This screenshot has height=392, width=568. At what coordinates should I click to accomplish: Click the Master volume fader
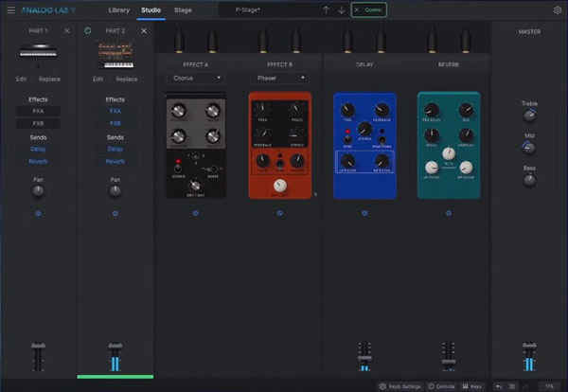click(x=529, y=359)
